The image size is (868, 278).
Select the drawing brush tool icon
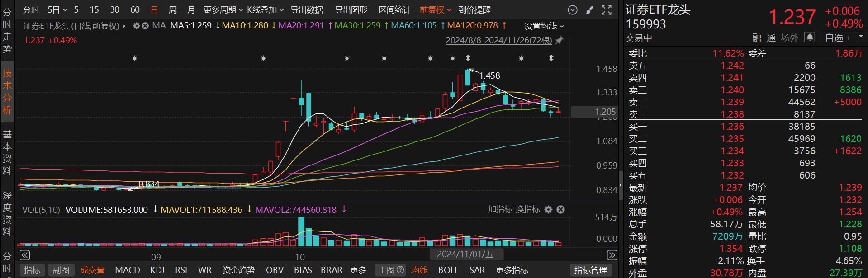pos(589,10)
